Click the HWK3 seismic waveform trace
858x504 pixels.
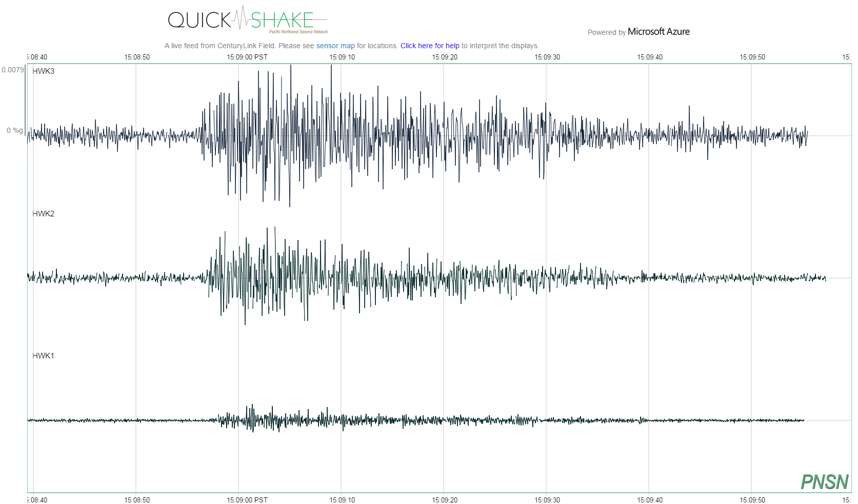(x=417, y=135)
